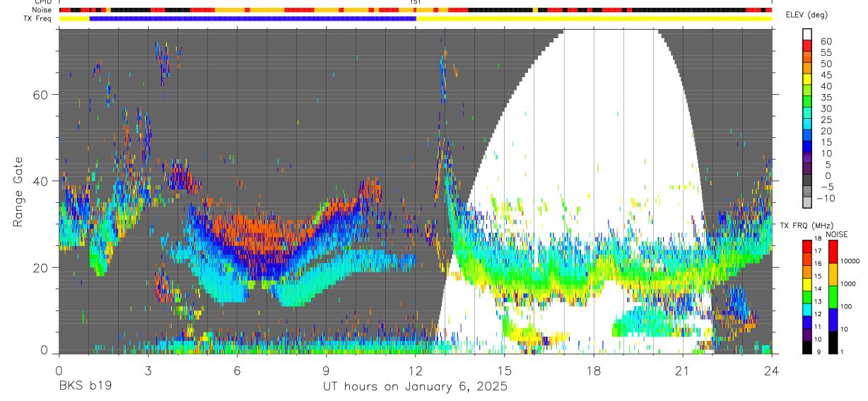Click the 'TX Freq' row label at top left
The width and height of the screenshot is (868, 401).
[x=39, y=18]
